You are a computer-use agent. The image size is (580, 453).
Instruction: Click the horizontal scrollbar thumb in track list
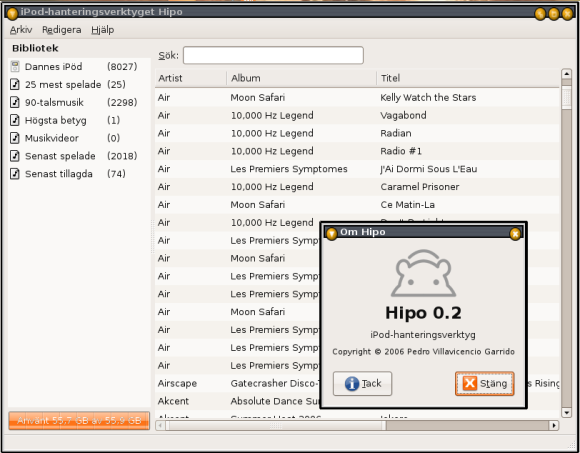pos(276,425)
